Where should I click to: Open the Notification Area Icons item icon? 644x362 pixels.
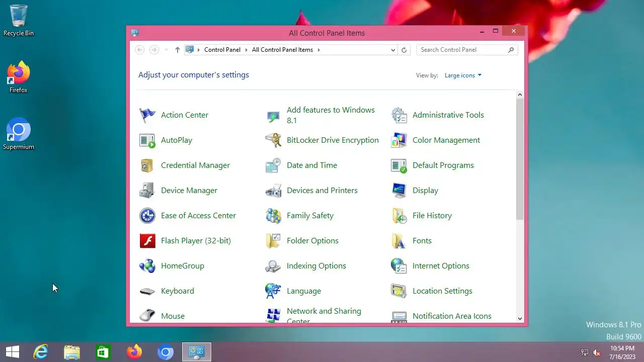(x=399, y=316)
